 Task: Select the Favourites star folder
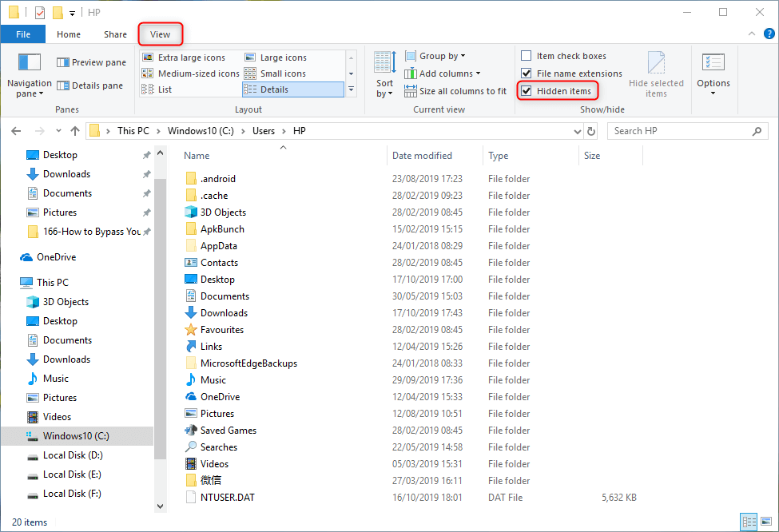coord(214,330)
